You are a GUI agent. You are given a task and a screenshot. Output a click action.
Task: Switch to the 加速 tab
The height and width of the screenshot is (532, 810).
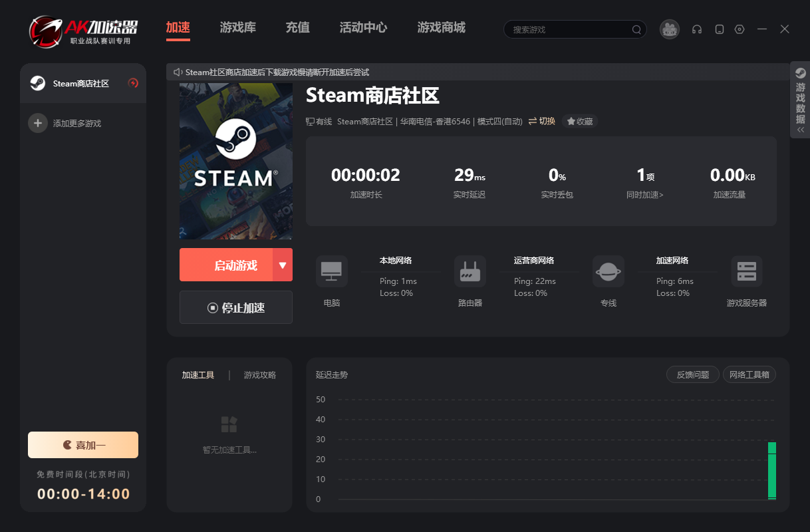178,28
